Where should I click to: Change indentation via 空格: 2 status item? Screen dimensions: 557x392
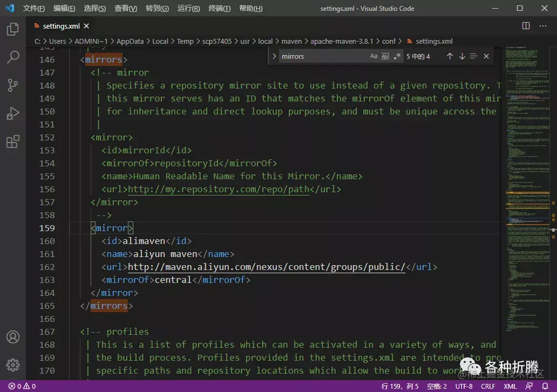(437, 386)
